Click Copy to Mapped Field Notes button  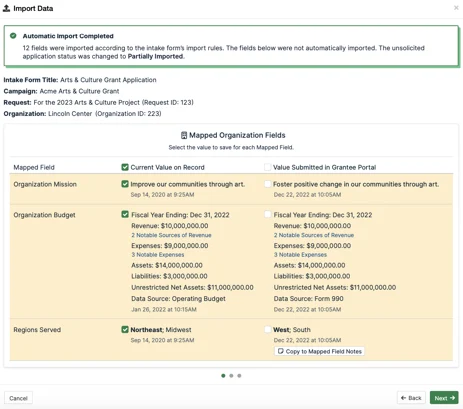(x=319, y=351)
